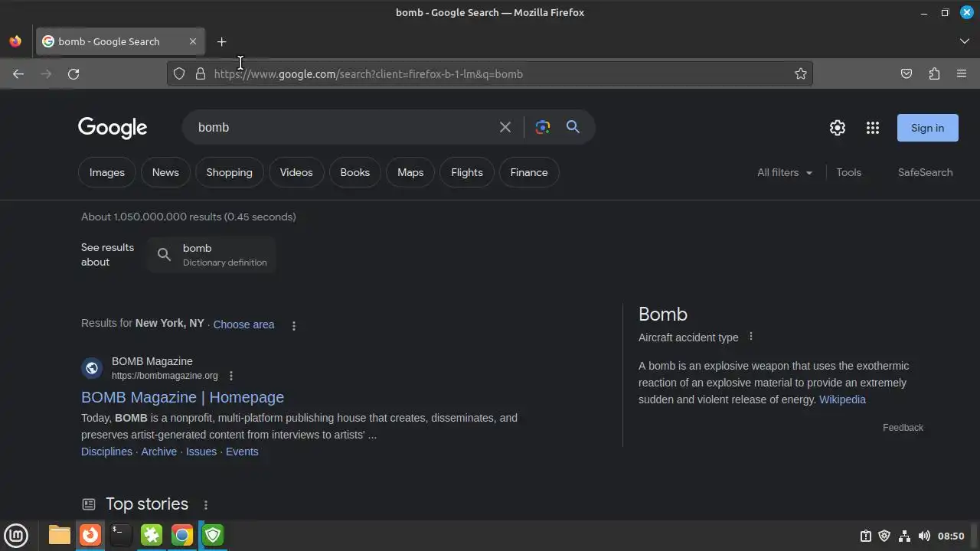Switch to the Maps filter
The image size is (980, 551).
click(x=410, y=172)
